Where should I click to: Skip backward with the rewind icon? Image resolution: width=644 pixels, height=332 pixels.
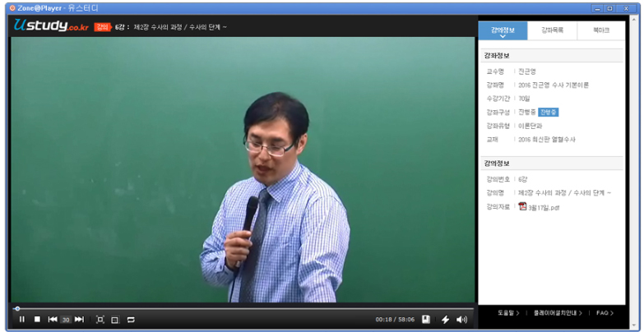53,319
